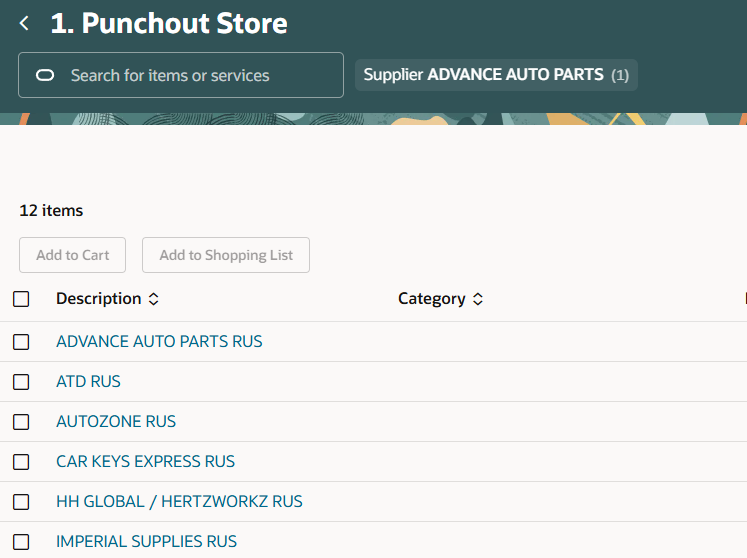747x558 pixels.
Task: Click the Add to Shopping List button
Action: click(x=226, y=255)
